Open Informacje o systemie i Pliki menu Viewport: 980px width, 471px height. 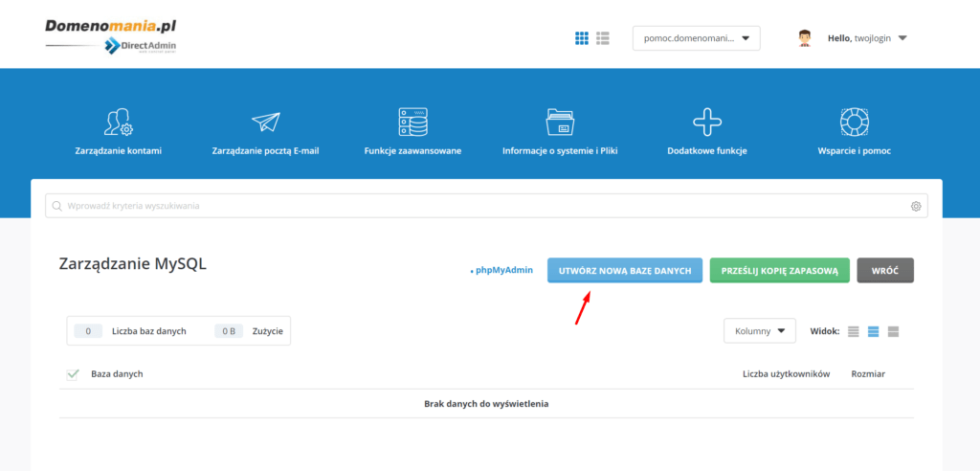coord(560,151)
